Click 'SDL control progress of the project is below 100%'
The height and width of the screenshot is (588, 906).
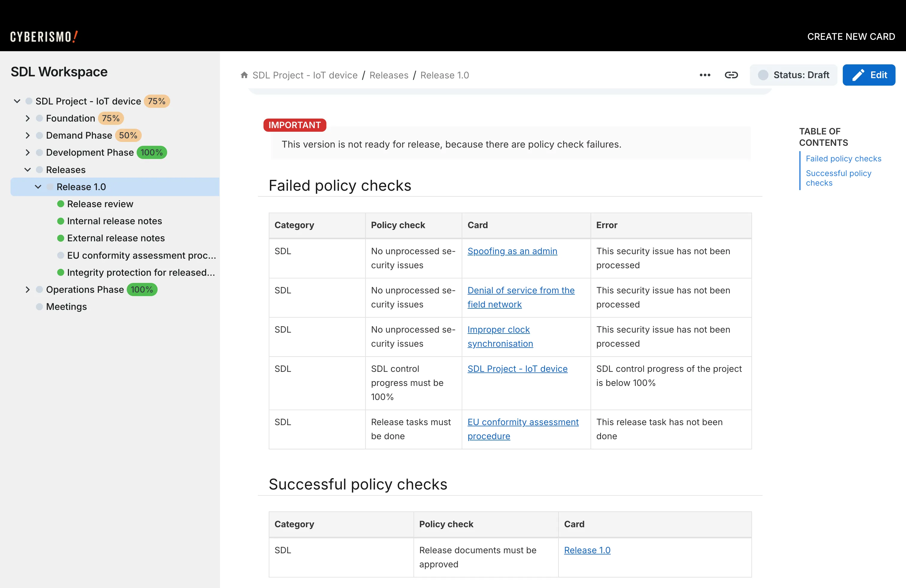671,383
